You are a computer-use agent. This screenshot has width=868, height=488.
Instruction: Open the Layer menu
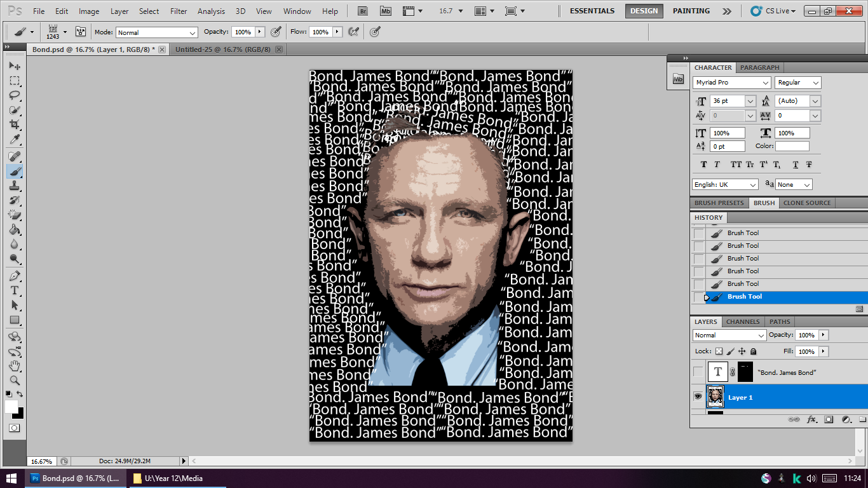point(119,11)
